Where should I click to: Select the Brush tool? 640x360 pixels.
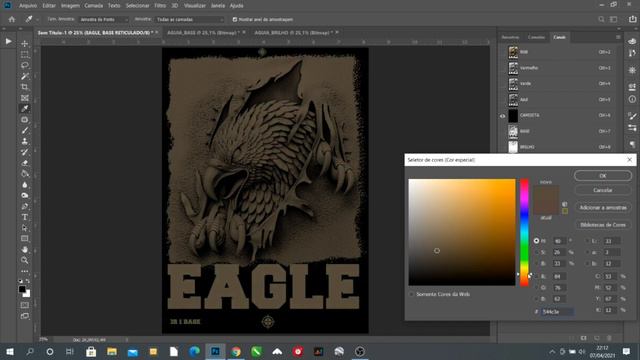25,131
